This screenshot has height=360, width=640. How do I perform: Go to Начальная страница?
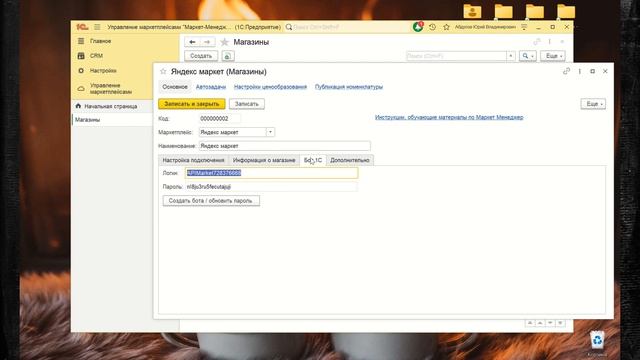coord(111,106)
